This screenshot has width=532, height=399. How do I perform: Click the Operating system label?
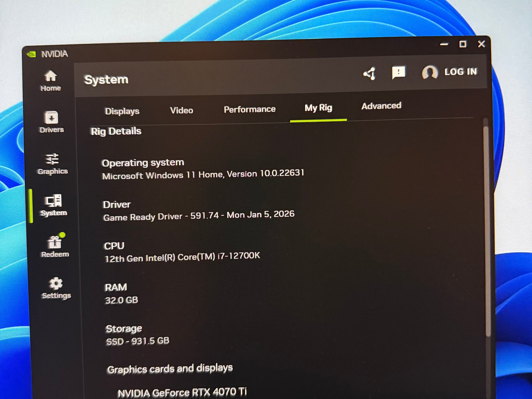tap(143, 163)
